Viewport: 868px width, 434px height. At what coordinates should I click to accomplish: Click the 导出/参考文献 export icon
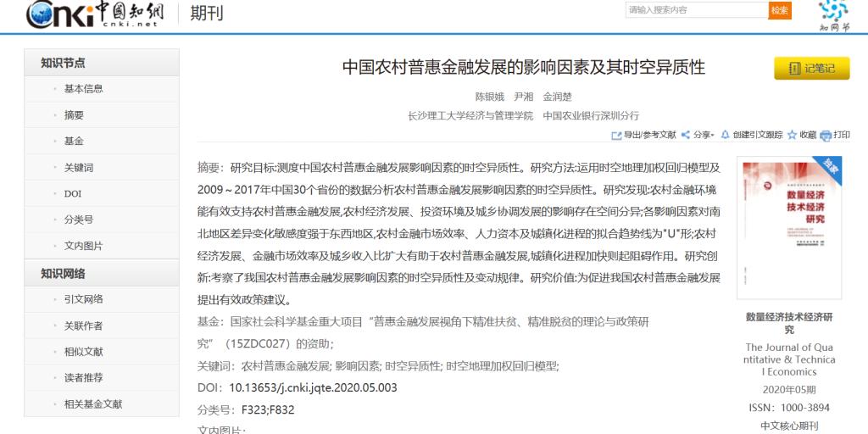(616, 135)
